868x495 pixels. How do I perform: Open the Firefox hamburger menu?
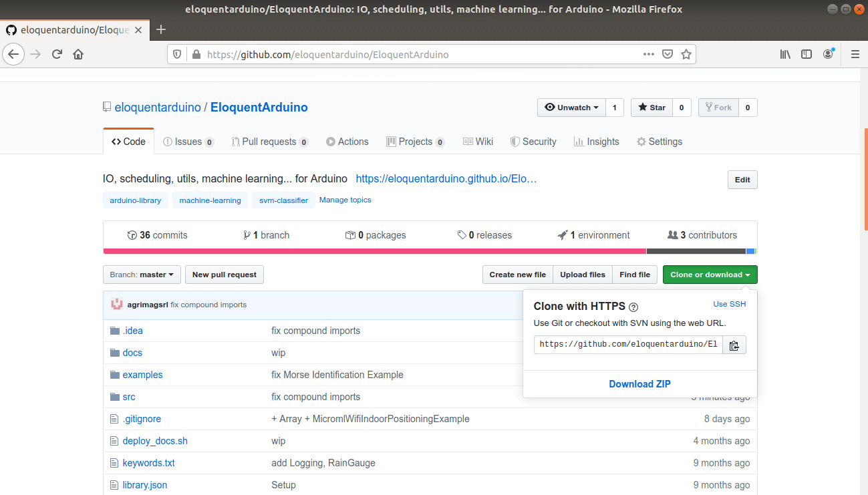[x=855, y=55]
